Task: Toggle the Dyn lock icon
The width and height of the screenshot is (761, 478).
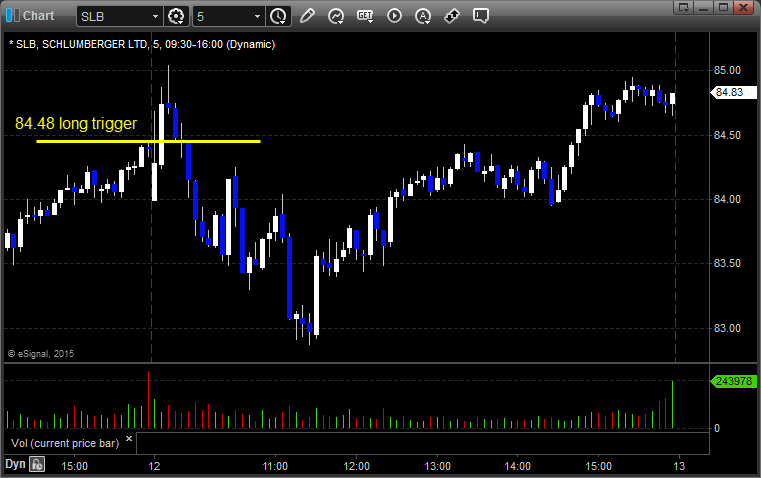Action: [37, 464]
